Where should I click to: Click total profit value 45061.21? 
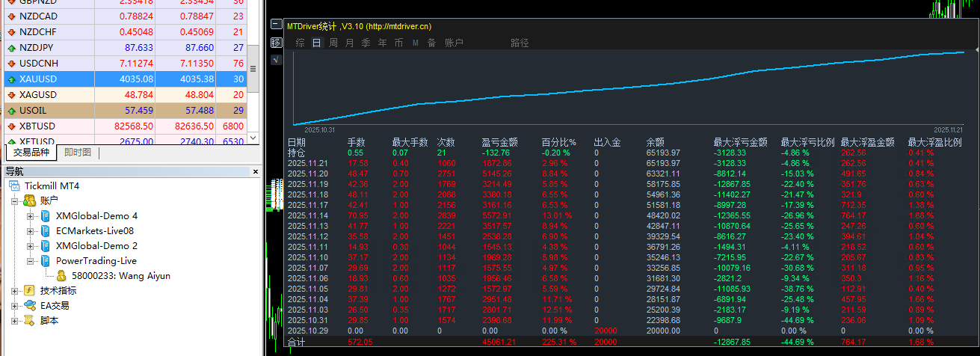tap(499, 342)
